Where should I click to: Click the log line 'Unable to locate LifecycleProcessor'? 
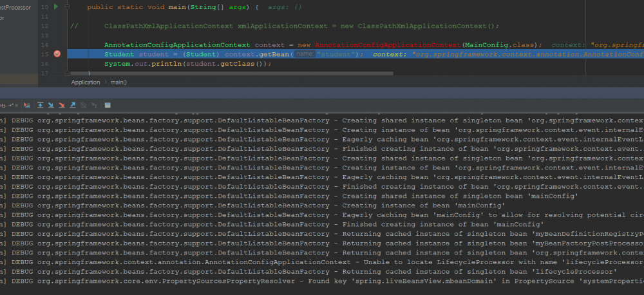[x=322, y=262]
